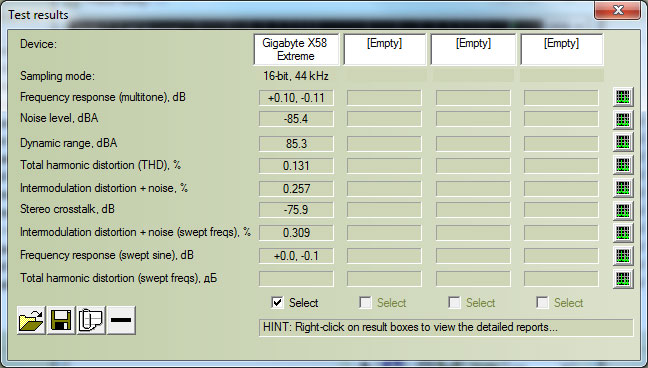Click the Noise level result box -85.4
The width and height of the screenshot is (648, 368).
296,119
